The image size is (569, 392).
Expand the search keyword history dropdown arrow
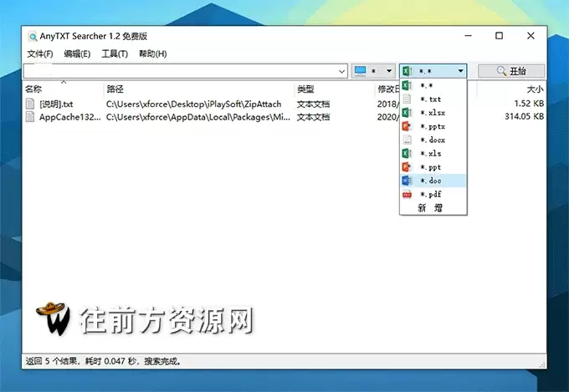click(x=341, y=71)
